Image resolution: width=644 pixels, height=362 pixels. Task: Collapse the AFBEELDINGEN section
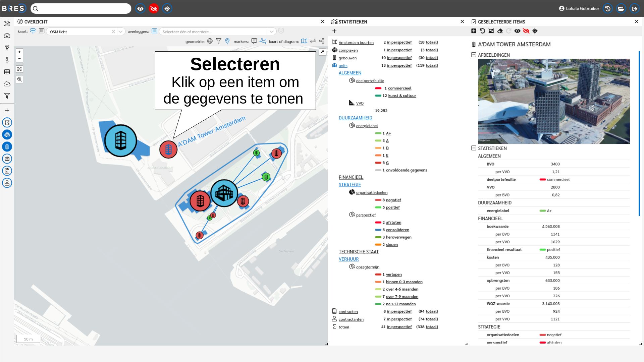click(x=474, y=55)
